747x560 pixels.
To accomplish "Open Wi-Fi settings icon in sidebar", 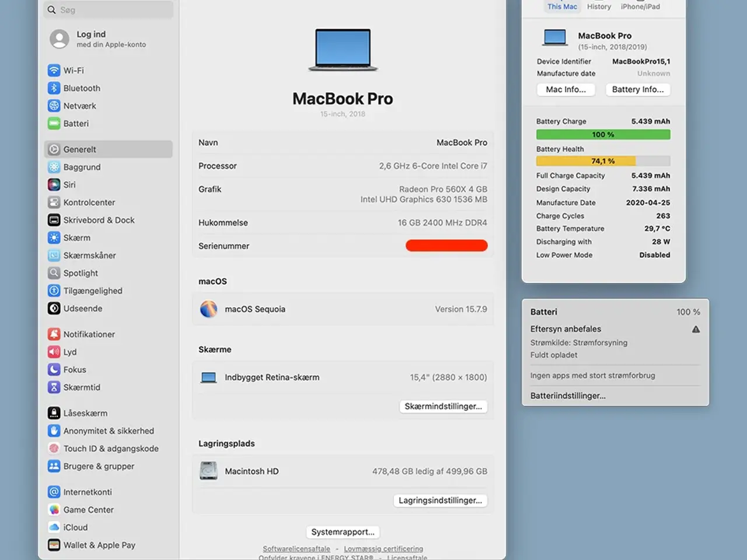I will pos(54,71).
